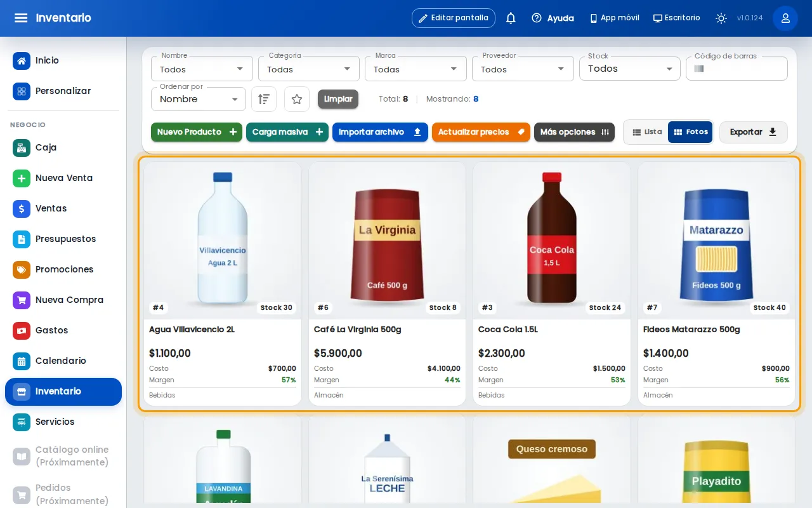Click the Código de barras input field

tap(737, 69)
